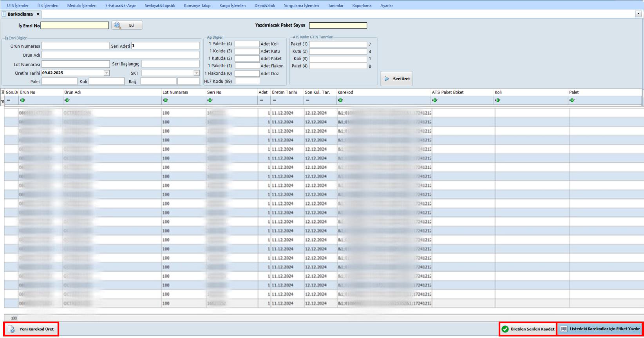Expand the SKT date dropdown
This screenshot has width=644, height=338.
pos(197,73)
